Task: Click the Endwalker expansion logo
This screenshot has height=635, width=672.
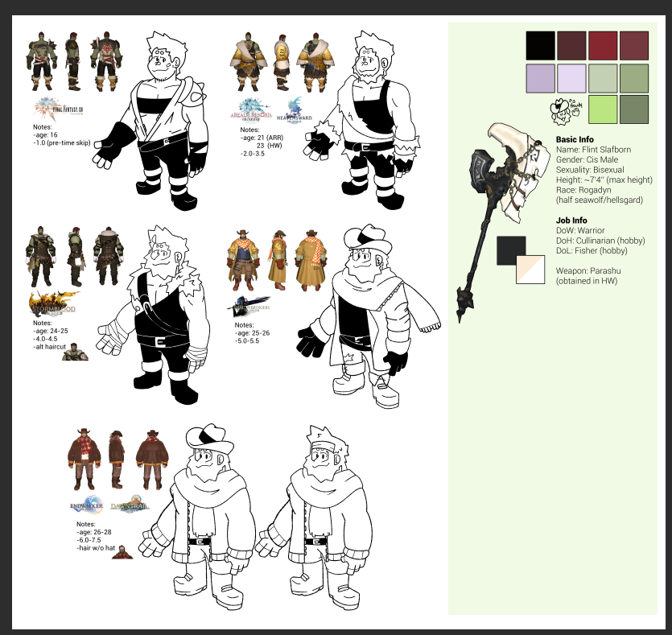Action: point(86,504)
